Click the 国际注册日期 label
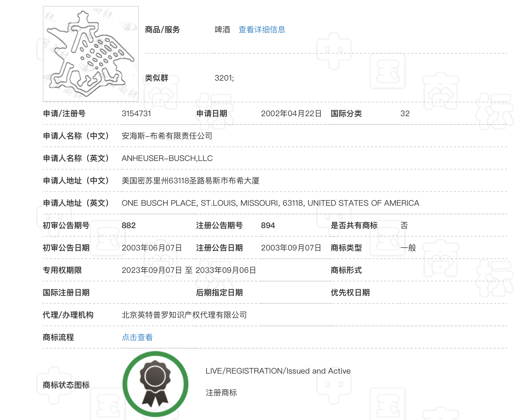This screenshot has width=523, height=420. [66, 293]
